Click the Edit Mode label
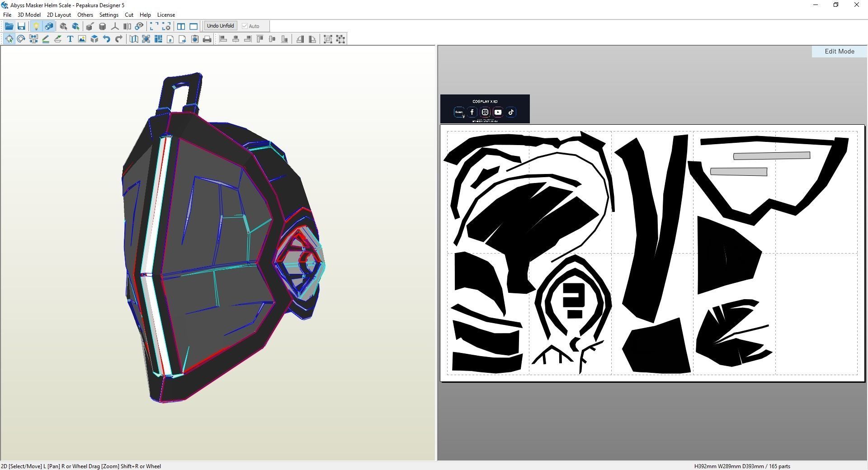868x470 pixels. click(x=840, y=52)
